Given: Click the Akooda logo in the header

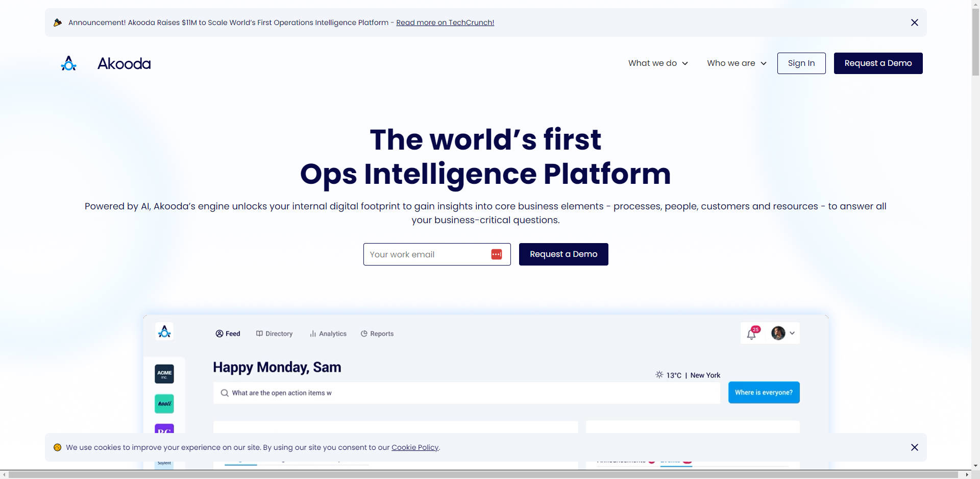Looking at the screenshot, I should tap(106, 63).
